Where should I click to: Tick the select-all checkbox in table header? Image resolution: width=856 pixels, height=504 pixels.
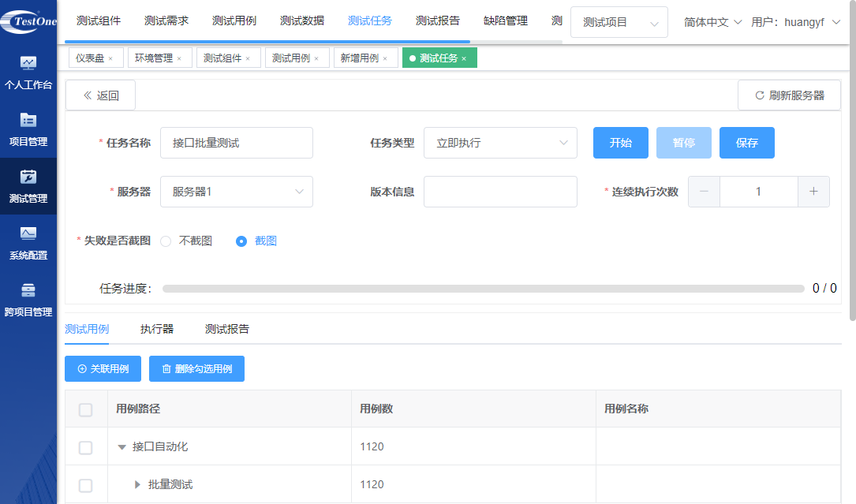tap(86, 409)
